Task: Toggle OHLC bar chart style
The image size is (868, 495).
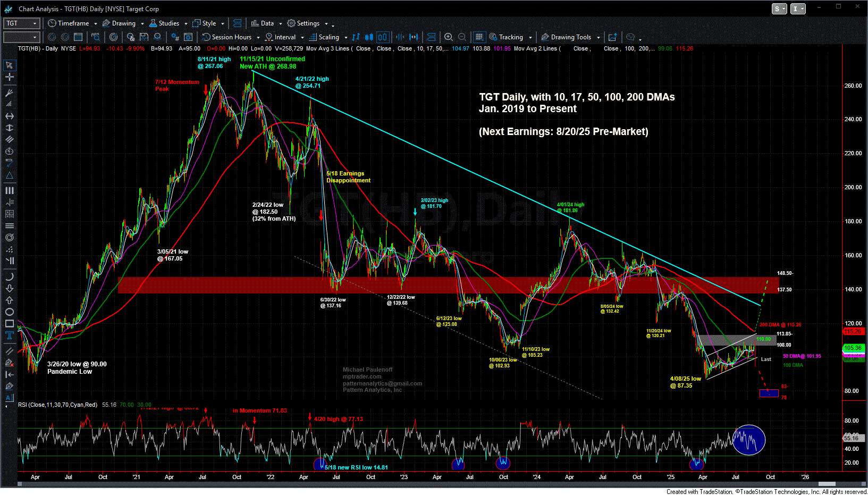Action: 356,37
